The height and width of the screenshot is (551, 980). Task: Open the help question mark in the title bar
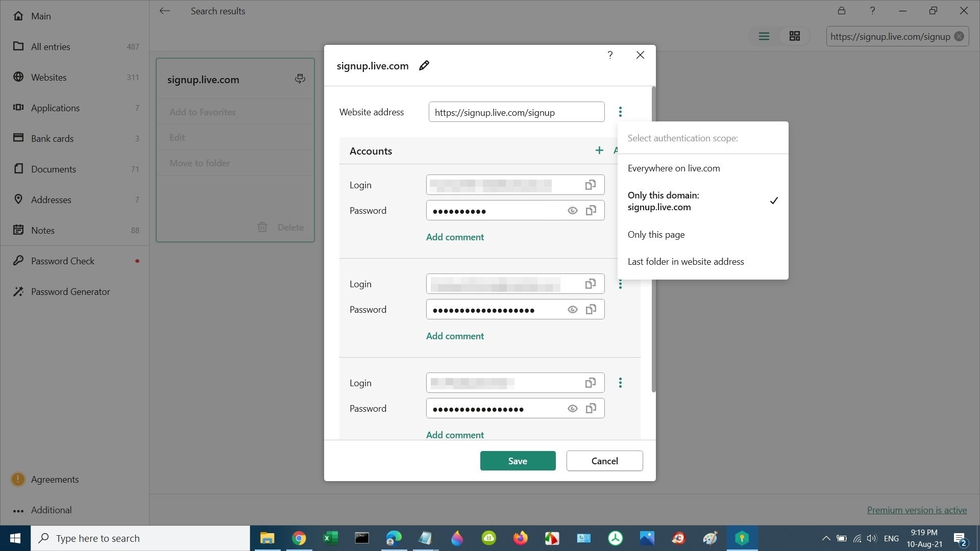(x=872, y=10)
